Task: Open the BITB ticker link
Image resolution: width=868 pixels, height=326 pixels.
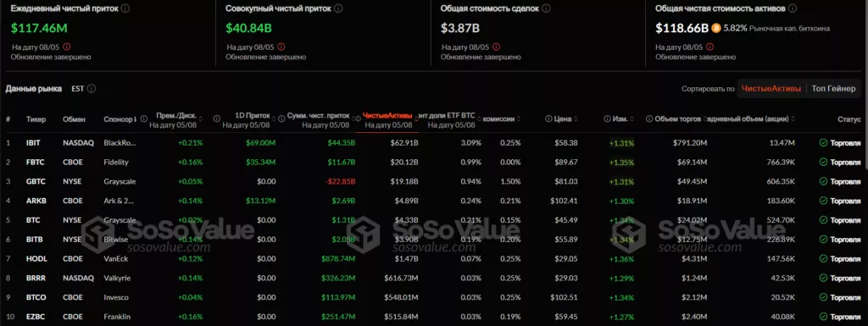Action: point(34,240)
